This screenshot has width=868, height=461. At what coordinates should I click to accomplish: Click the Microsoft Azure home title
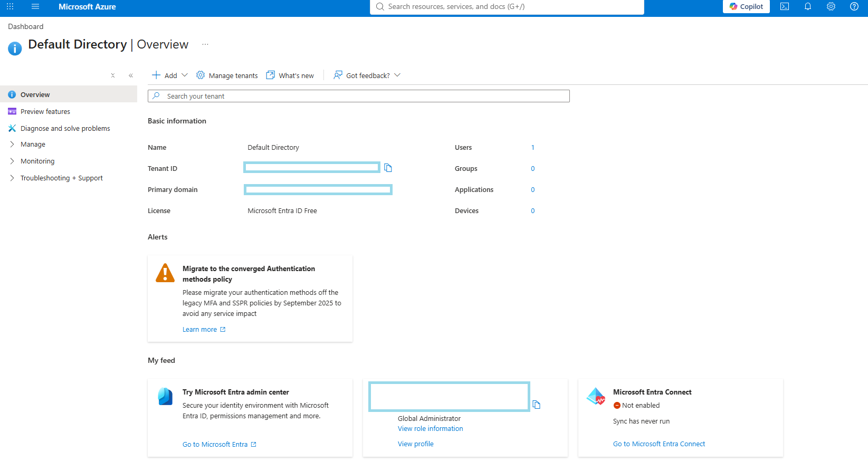tap(87, 6)
